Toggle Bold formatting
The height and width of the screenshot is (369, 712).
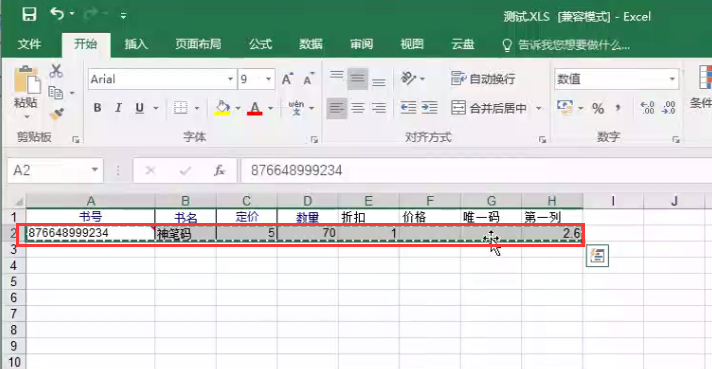click(x=97, y=108)
